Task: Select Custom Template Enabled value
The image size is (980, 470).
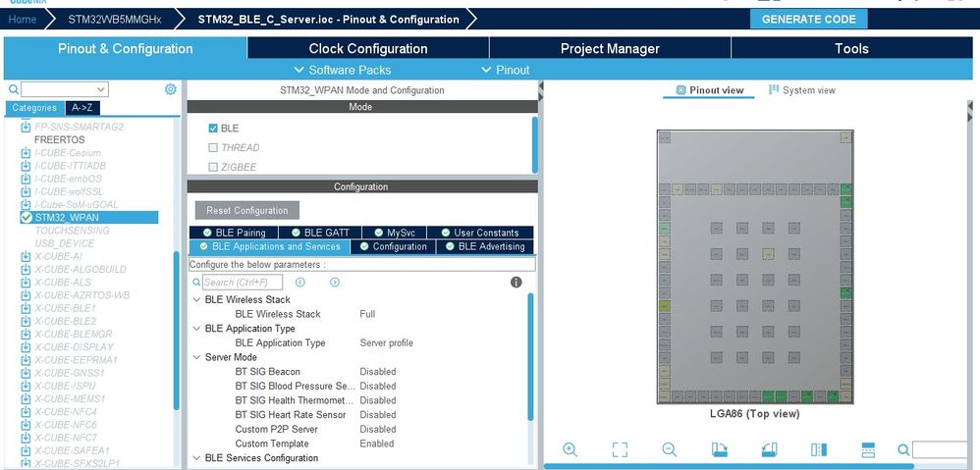Action: point(377,444)
